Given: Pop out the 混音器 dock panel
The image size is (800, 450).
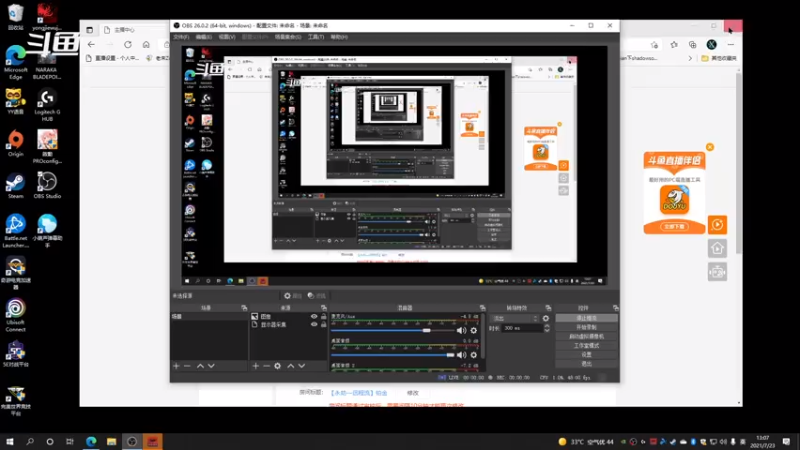Looking at the screenshot, I should 482,308.
